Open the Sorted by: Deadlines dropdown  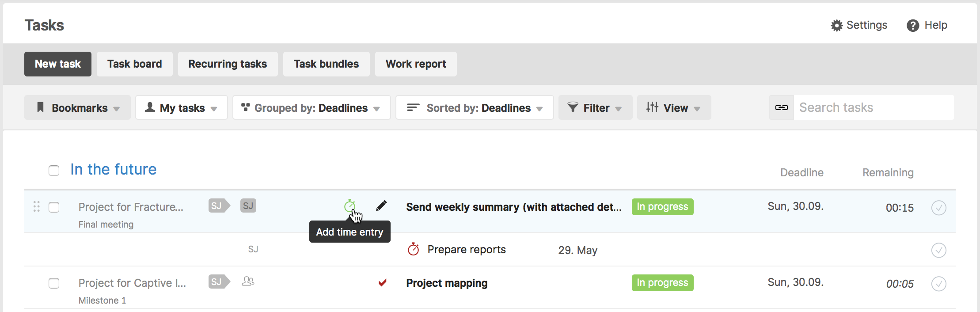click(x=475, y=107)
